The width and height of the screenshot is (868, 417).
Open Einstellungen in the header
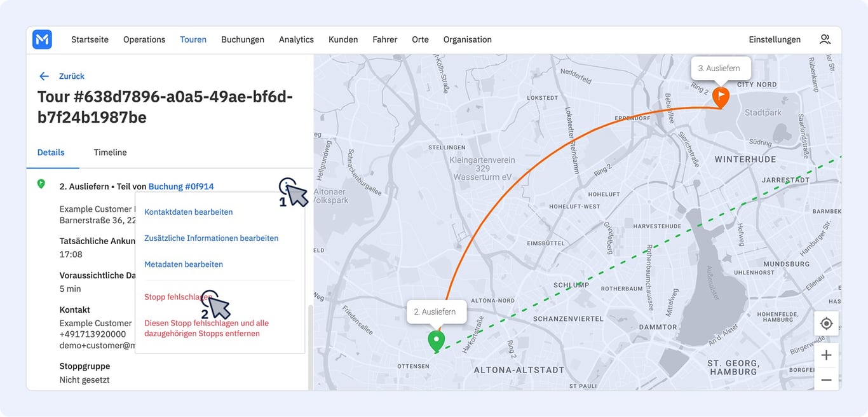pyautogui.click(x=775, y=39)
